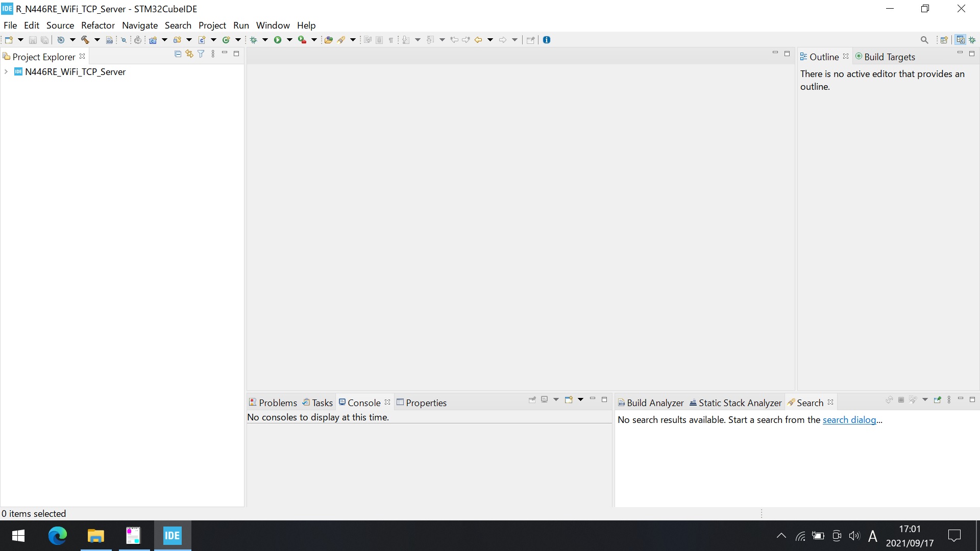Click the search dialog link
Image resolution: width=980 pixels, height=551 pixels.
[x=849, y=419]
